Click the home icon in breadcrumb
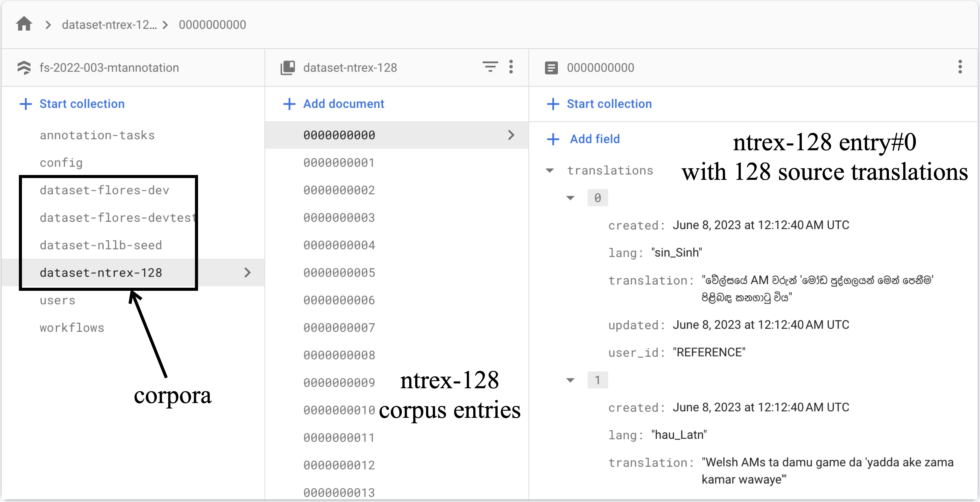The width and height of the screenshot is (980, 502). point(24,24)
